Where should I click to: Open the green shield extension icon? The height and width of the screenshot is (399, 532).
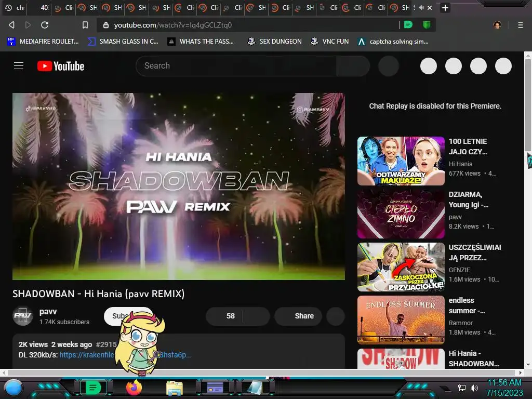pyautogui.click(x=427, y=24)
